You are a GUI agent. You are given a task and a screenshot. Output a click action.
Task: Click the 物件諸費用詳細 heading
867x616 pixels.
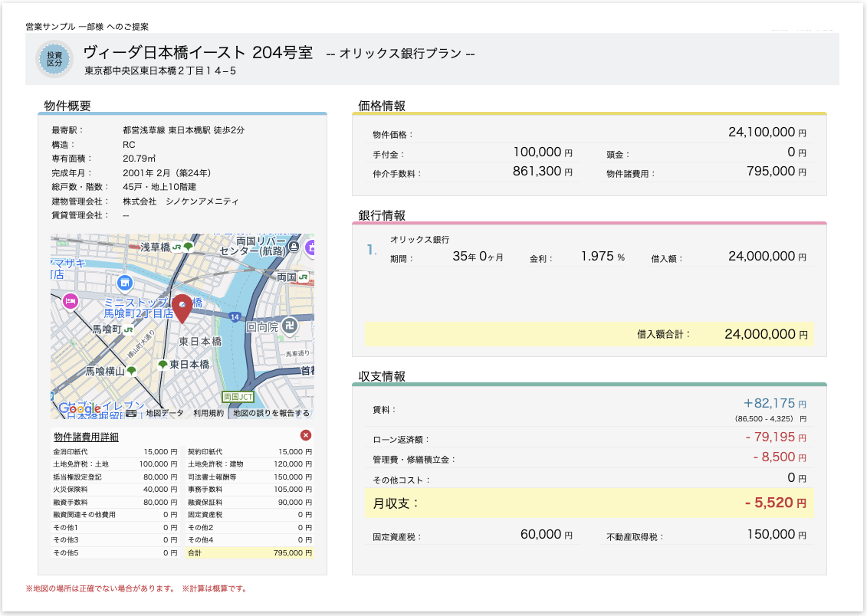point(86,437)
